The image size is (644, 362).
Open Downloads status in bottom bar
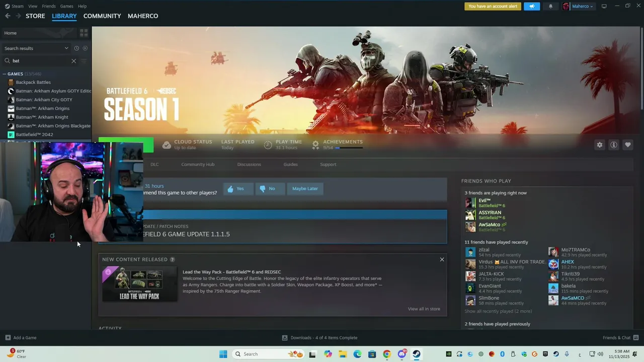[x=319, y=337]
